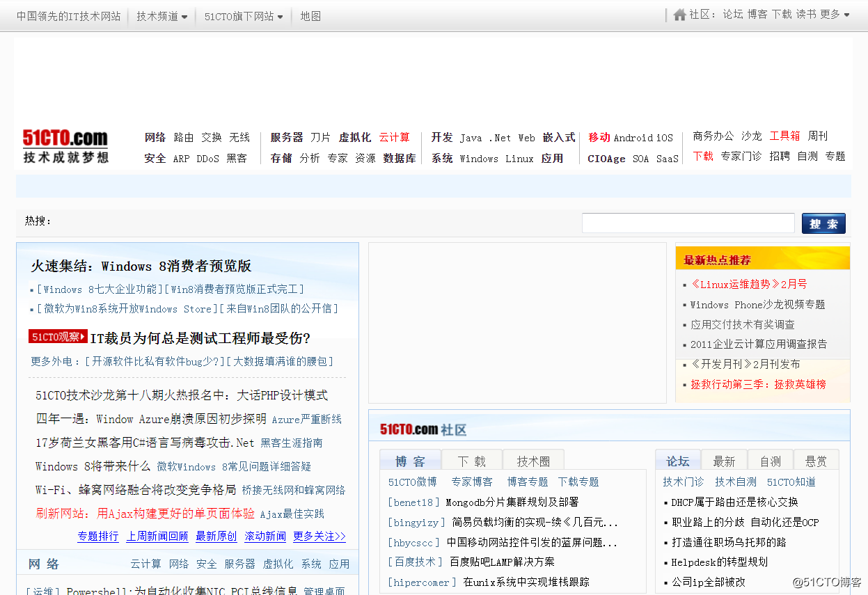The width and height of the screenshot is (868, 595).
Task: Open the 服务器 nav category
Action: pos(287,137)
